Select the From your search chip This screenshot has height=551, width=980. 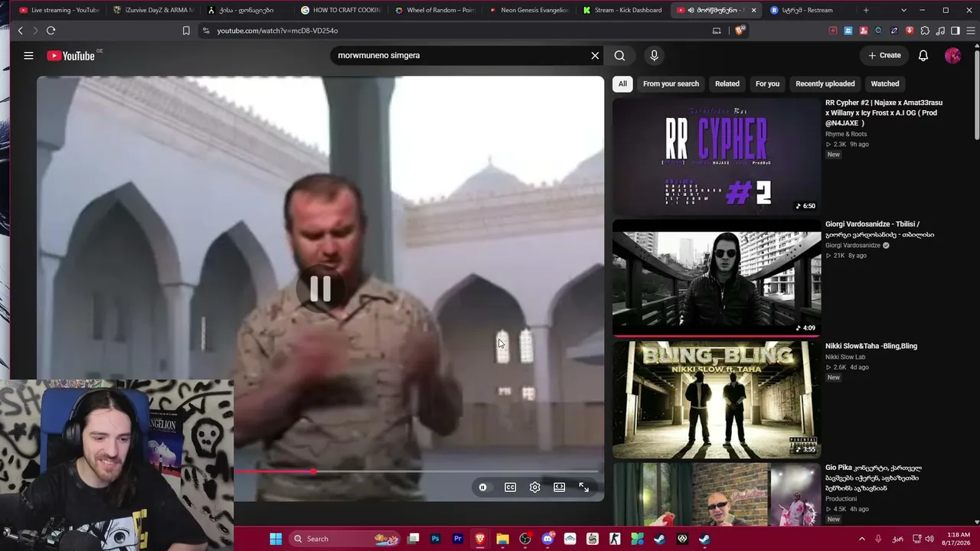[671, 83]
